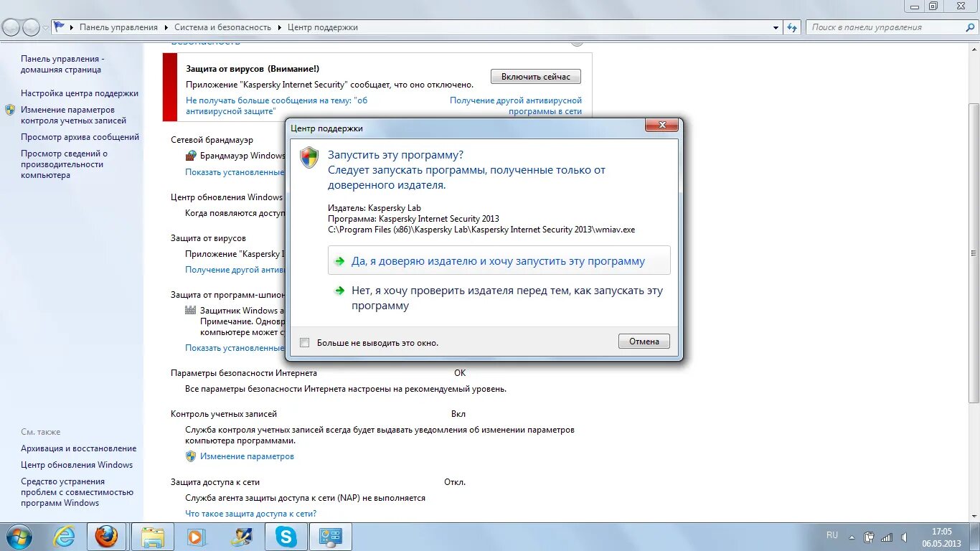
Task: Click shield icon beside UAC sidebar link
Action: pyautogui.click(x=10, y=110)
